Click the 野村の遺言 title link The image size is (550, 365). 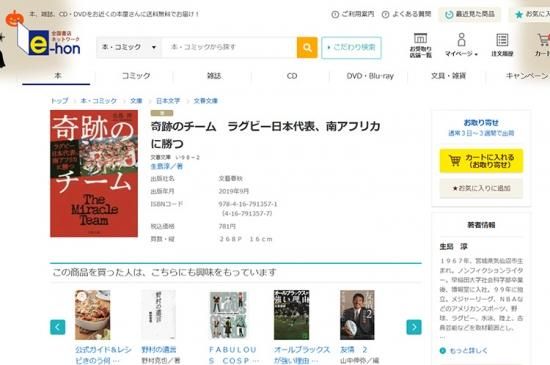[x=159, y=350]
